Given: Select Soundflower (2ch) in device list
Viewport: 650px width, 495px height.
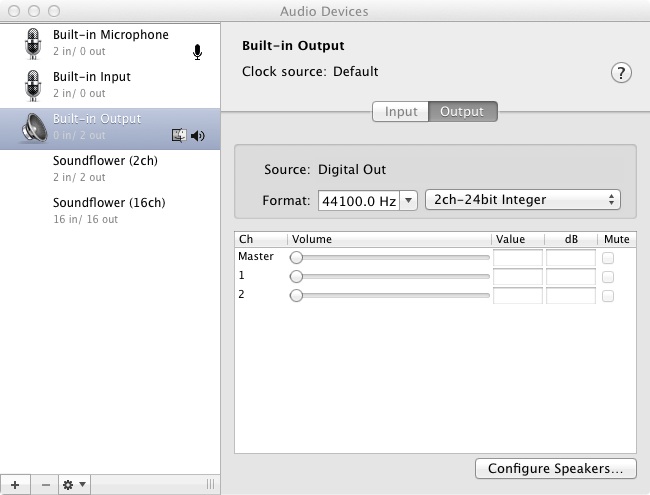Looking at the screenshot, I should click(x=110, y=169).
